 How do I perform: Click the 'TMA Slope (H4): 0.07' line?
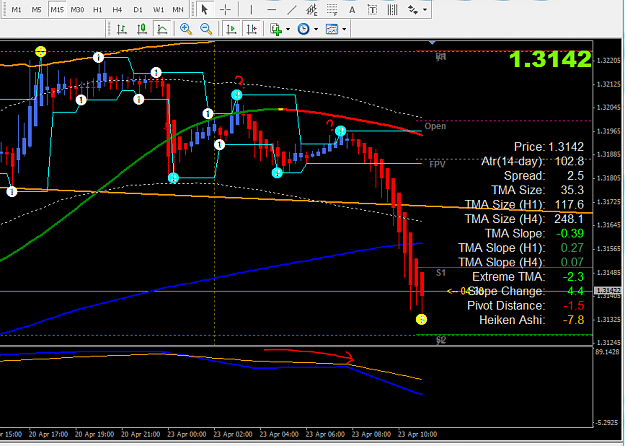pyautogui.click(x=521, y=262)
